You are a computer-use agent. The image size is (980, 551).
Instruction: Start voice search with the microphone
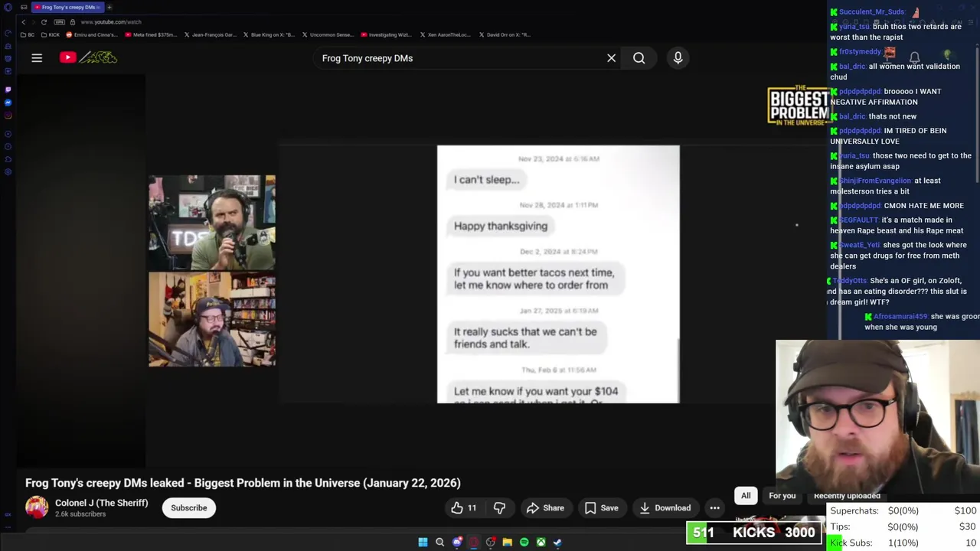click(x=678, y=58)
